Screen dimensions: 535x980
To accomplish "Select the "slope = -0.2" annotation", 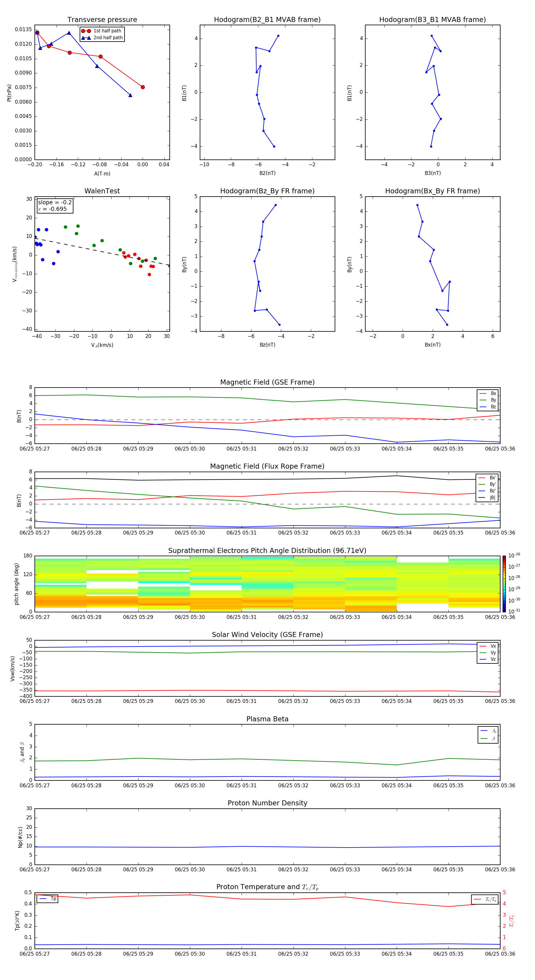I will click(x=55, y=203).
